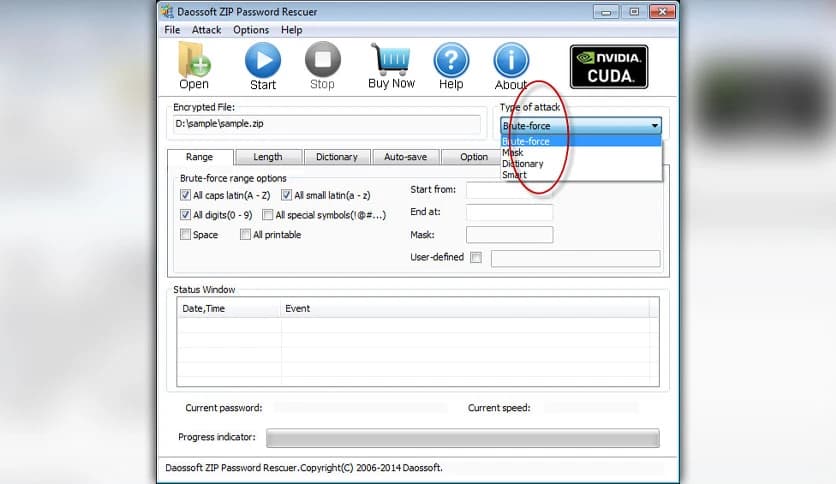Switch to the Dictionary tab
The height and width of the screenshot is (484, 836).
click(337, 157)
